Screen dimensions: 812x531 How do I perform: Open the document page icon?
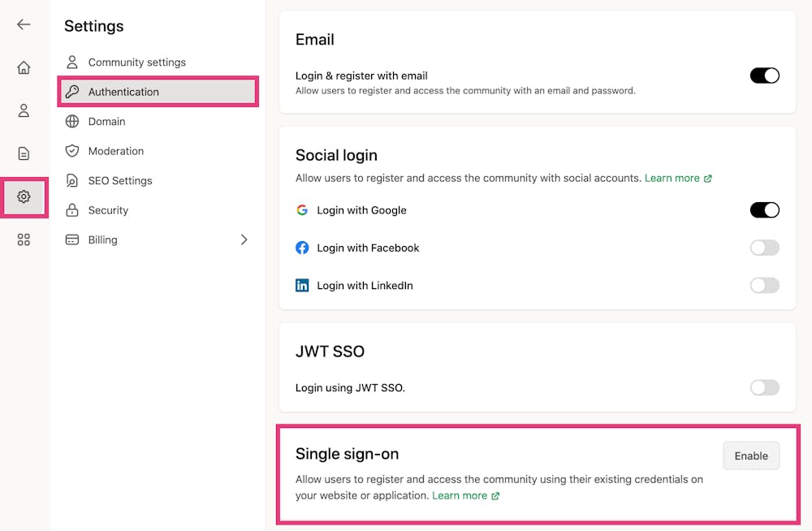(x=24, y=153)
